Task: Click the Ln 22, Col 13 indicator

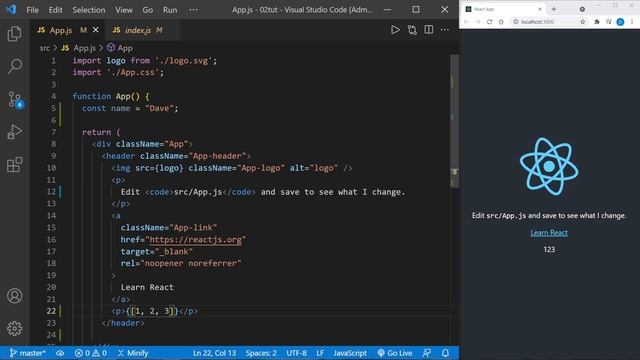Action: point(214,353)
